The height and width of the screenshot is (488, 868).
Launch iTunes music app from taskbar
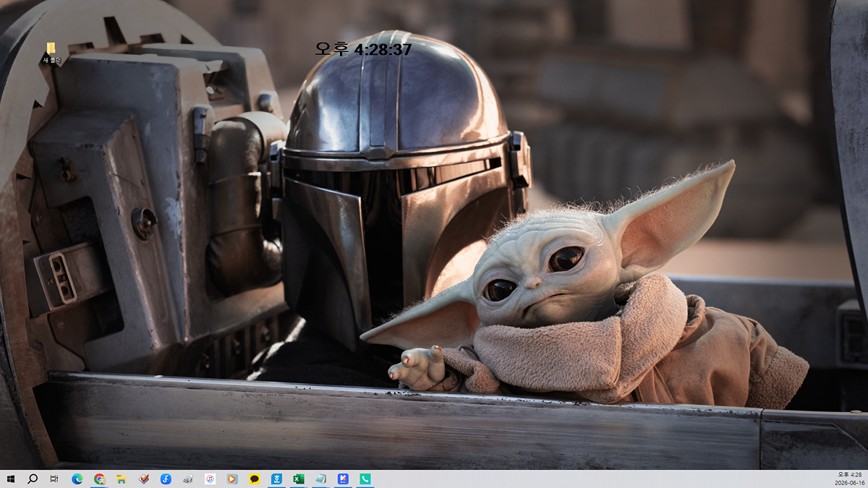(x=210, y=479)
